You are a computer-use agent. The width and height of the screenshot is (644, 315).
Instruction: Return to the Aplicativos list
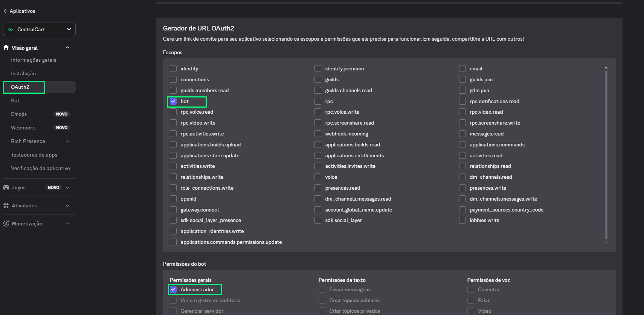pyautogui.click(x=22, y=11)
